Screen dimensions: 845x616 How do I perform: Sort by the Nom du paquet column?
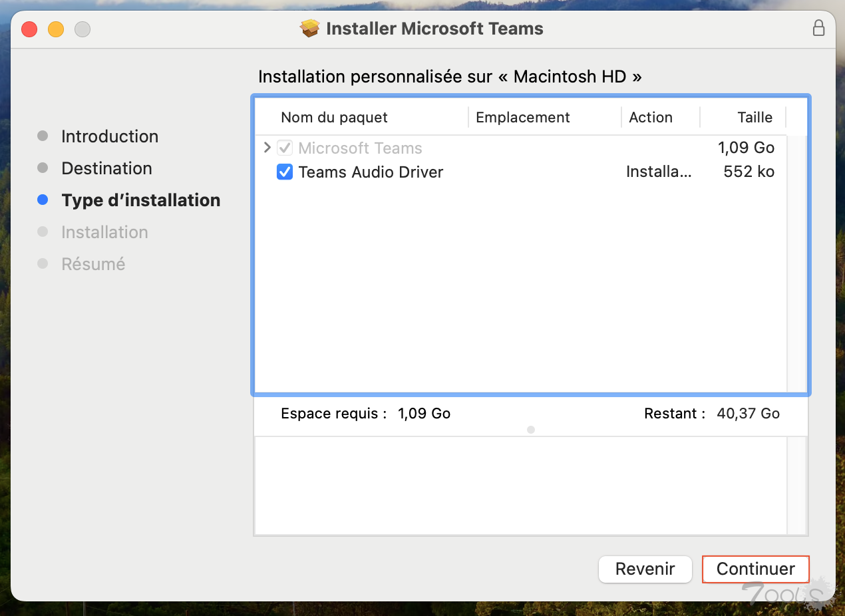click(334, 118)
